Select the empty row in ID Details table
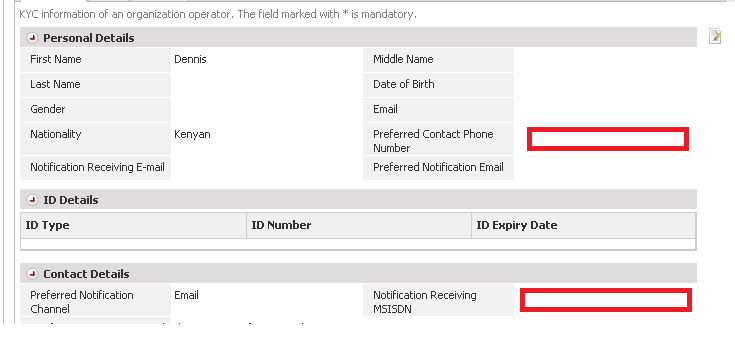The height and width of the screenshot is (360, 735). pyautogui.click(x=358, y=244)
